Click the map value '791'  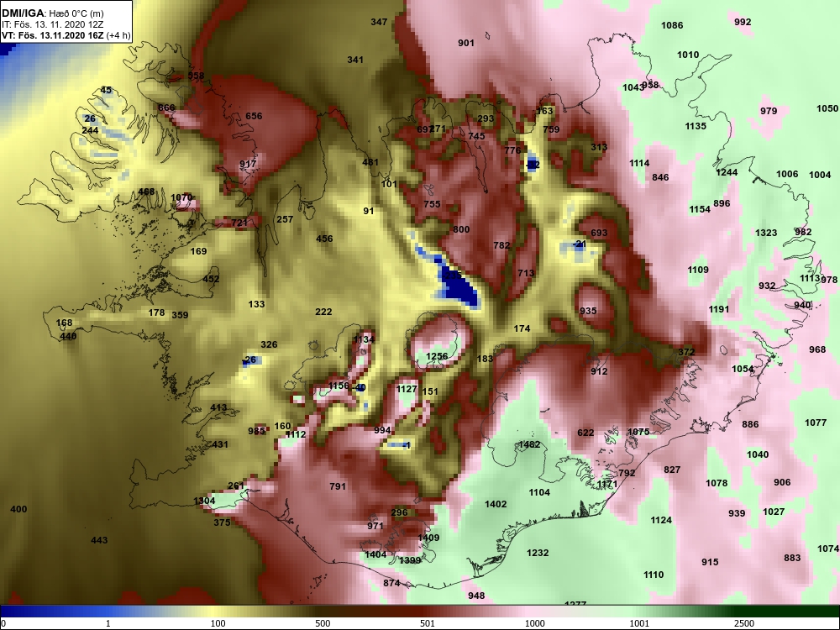click(x=338, y=486)
